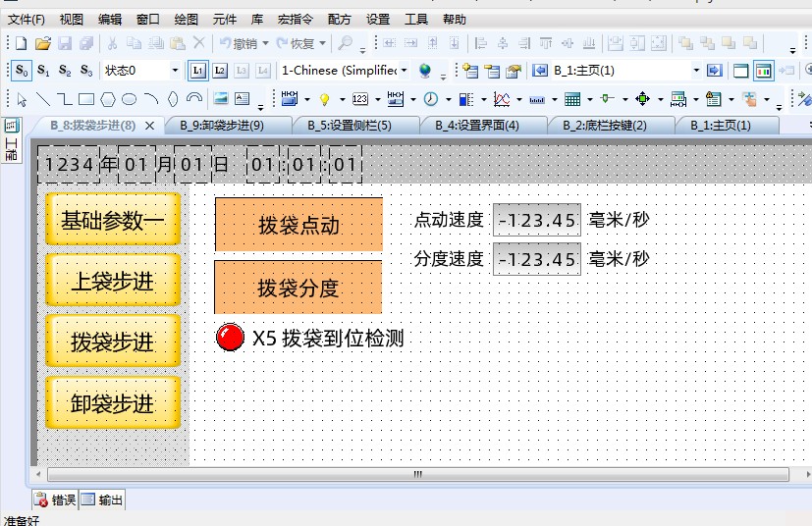812x526 pixels.
Task: Click the clock timer object icon
Action: pos(431,99)
